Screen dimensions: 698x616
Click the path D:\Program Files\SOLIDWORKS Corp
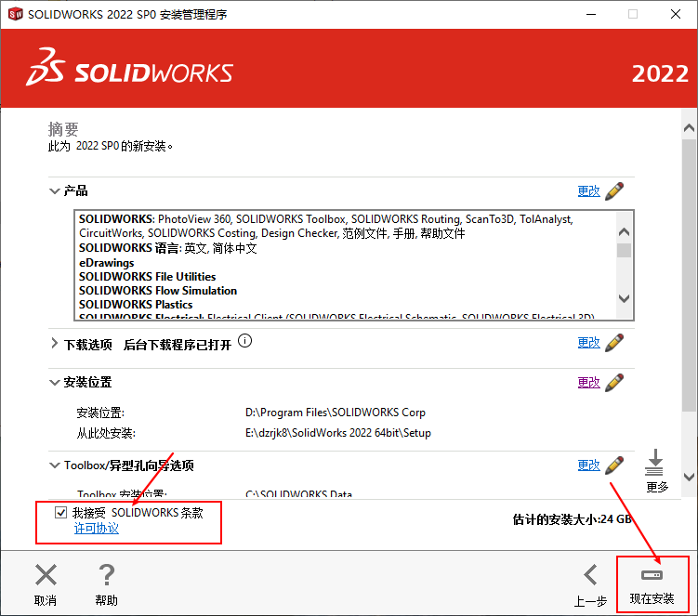click(x=336, y=413)
